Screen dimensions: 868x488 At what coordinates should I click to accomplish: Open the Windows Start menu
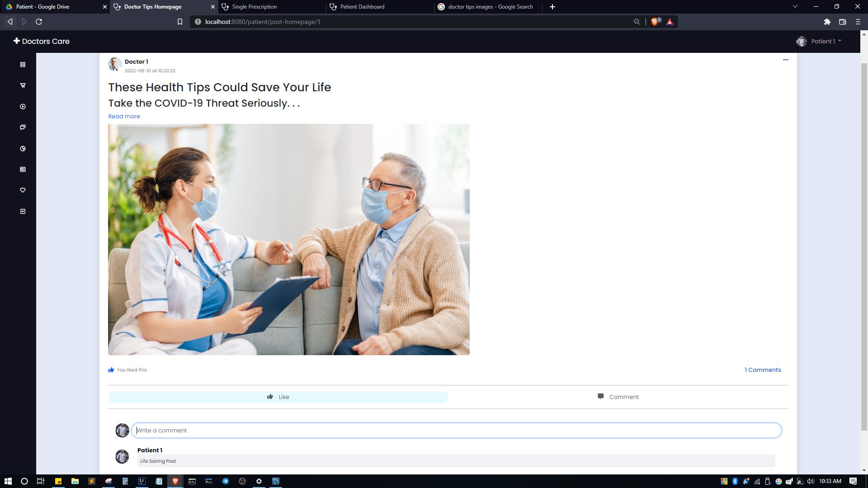[x=8, y=481]
